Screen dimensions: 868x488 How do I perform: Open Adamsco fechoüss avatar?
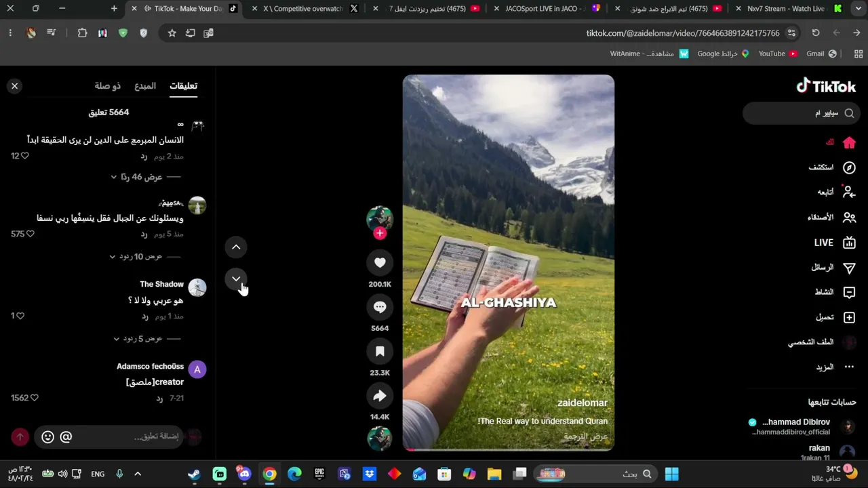197,369
